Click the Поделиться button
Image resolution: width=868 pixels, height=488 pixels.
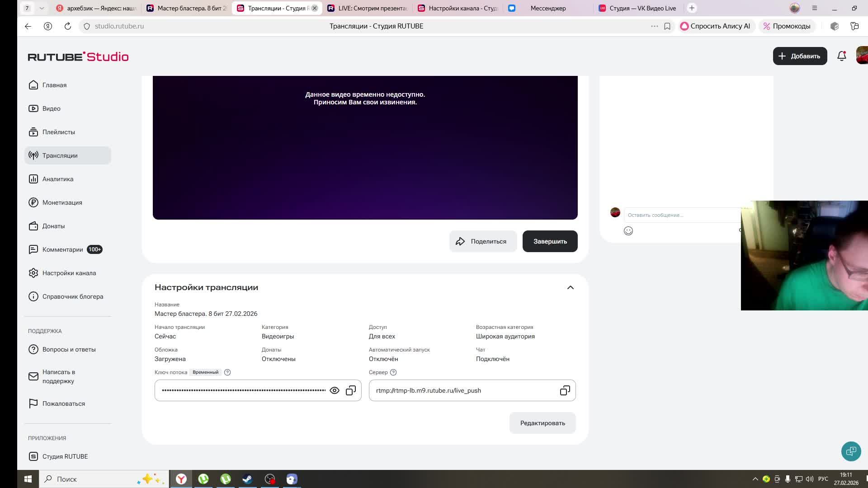click(482, 241)
